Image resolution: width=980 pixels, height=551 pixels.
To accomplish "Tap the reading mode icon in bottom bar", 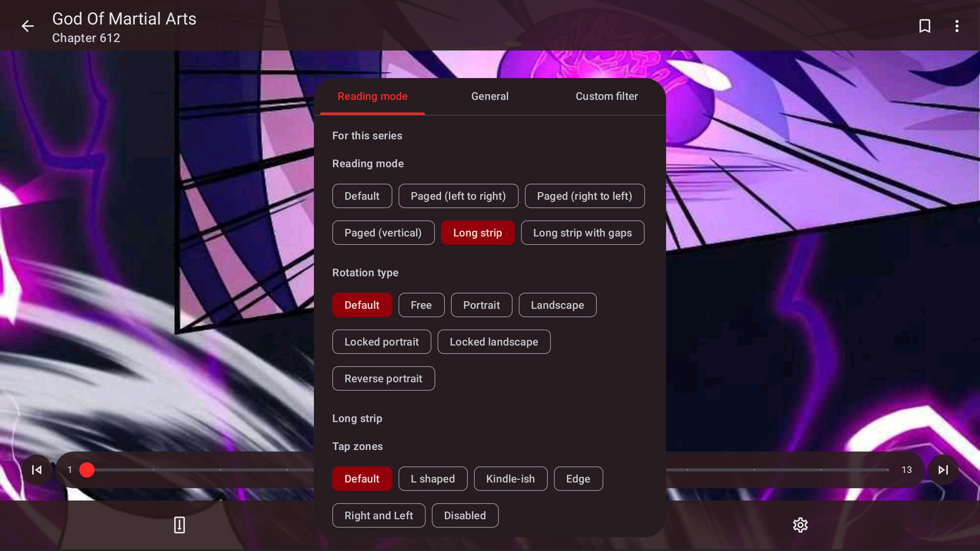I will (x=179, y=525).
